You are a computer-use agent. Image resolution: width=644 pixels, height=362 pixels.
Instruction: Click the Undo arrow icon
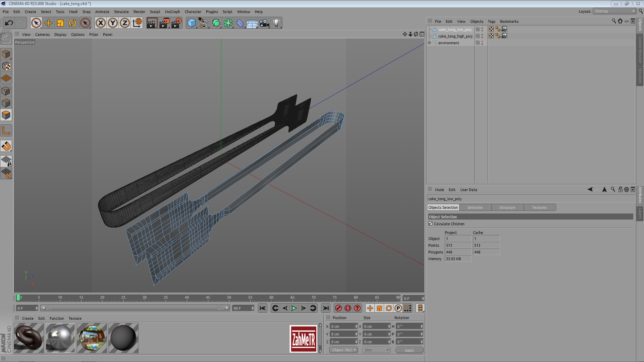[9, 23]
